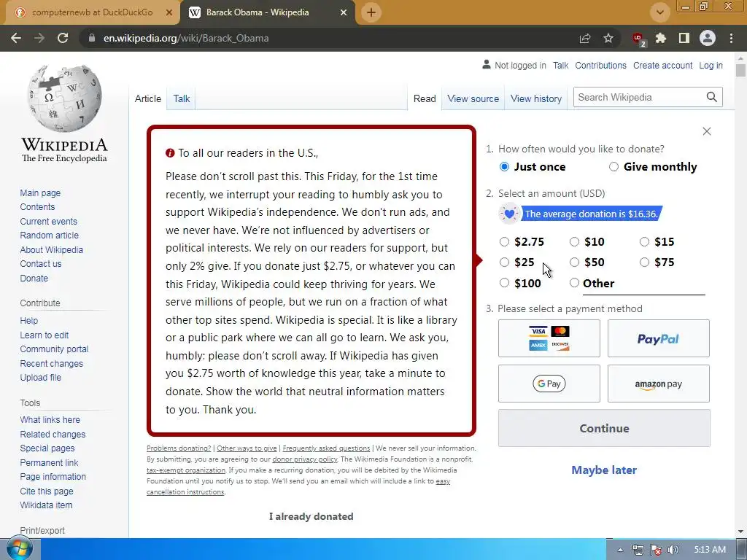Select the Other amount radio
Screen dimensions: 747x560
[574, 283]
